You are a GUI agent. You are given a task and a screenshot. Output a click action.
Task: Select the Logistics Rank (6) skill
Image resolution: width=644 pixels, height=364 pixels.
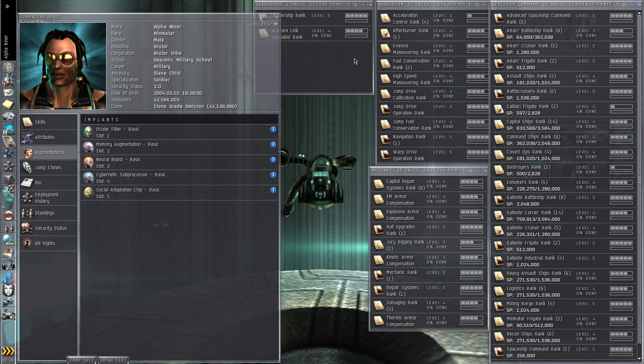tap(564, 292)
